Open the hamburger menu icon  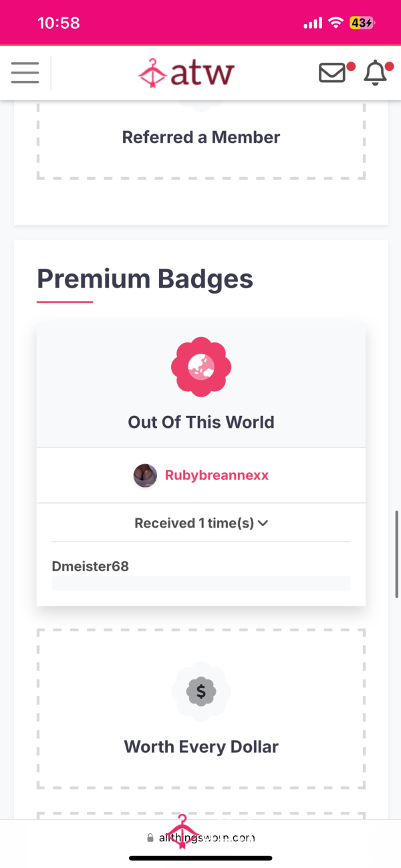(25, 72)
